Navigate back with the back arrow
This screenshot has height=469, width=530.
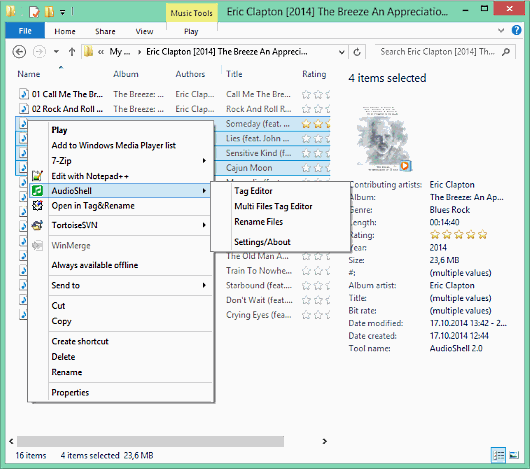[x=19, y=52]
